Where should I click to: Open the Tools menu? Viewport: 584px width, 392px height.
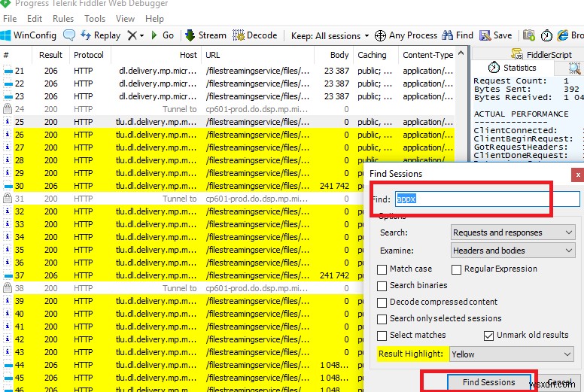coord(95,19)
